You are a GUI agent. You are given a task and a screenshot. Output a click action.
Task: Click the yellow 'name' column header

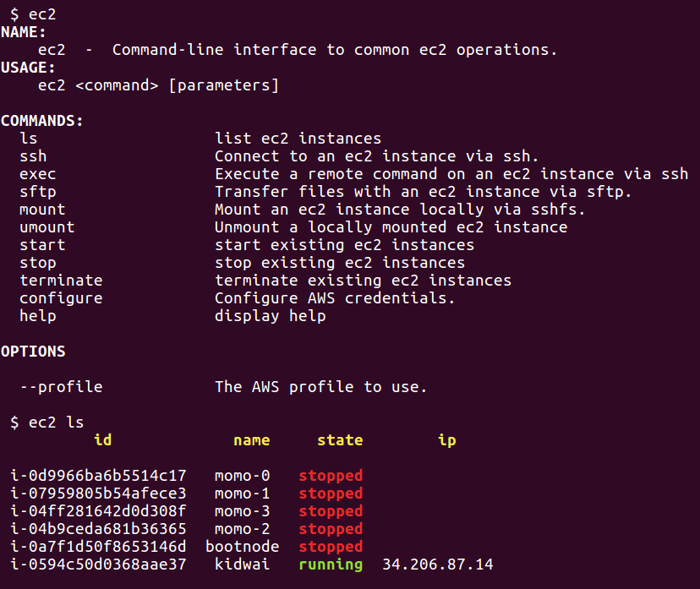pyautogui.click(x=251, y=440)
